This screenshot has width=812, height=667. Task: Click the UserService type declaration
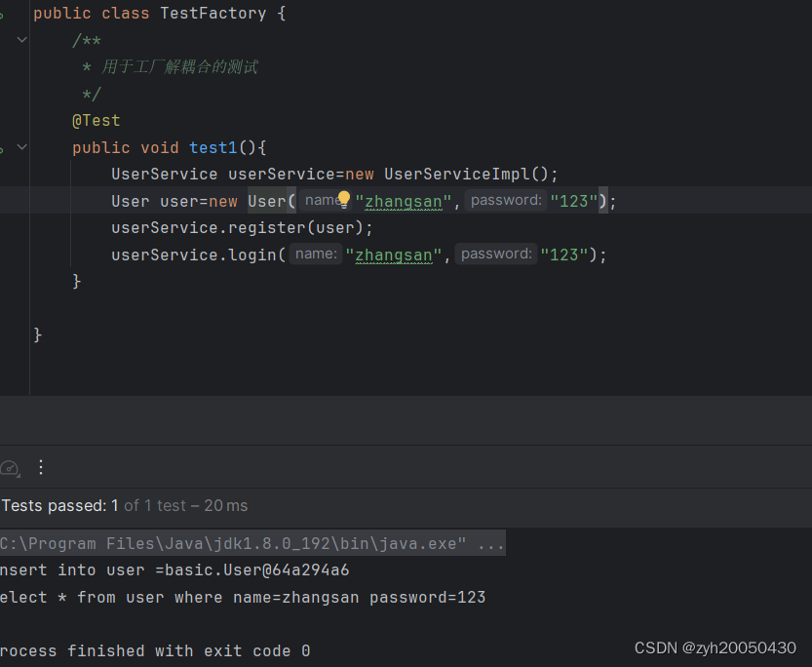(x=164, y=175)
